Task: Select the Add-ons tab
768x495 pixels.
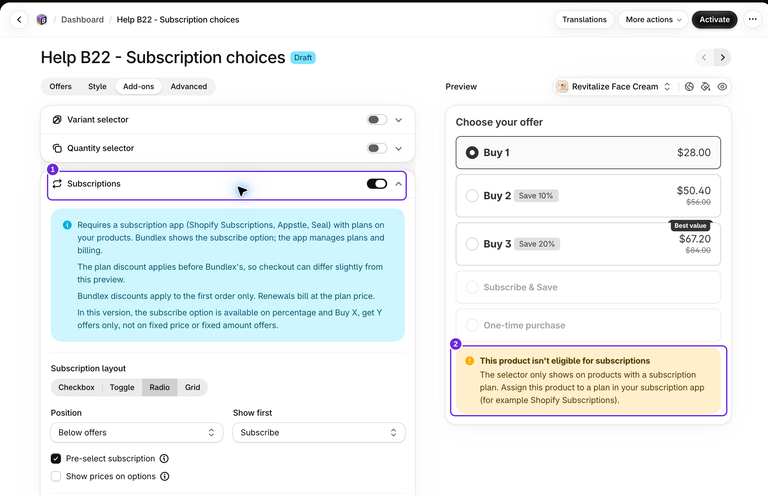Action: point(139,87)
